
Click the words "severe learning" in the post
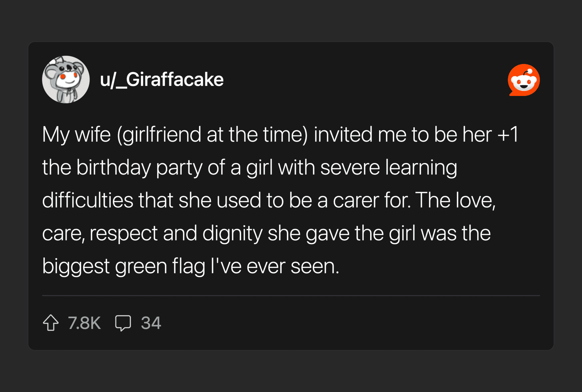pyautogui.click(x=388, y=167)
